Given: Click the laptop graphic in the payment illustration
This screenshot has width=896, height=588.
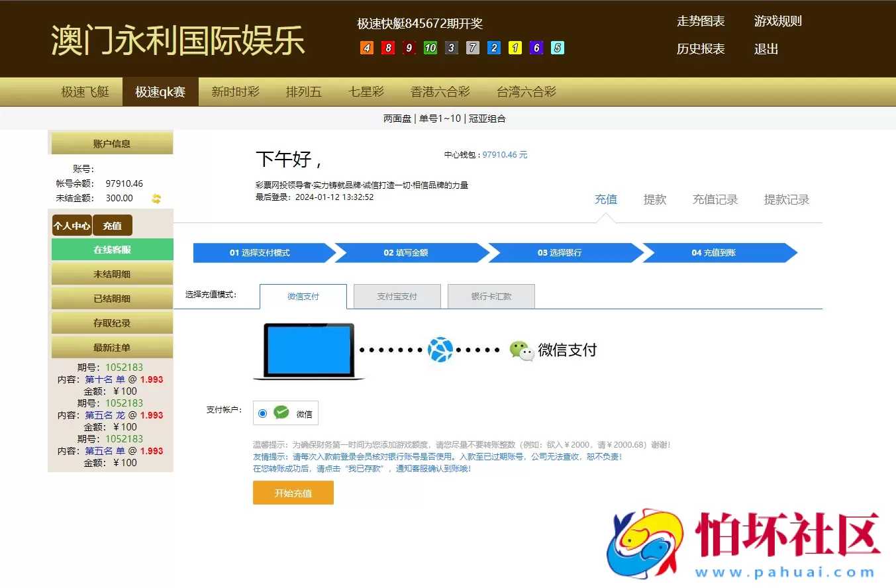Looking at the screenshot, I should pos(307,350).
